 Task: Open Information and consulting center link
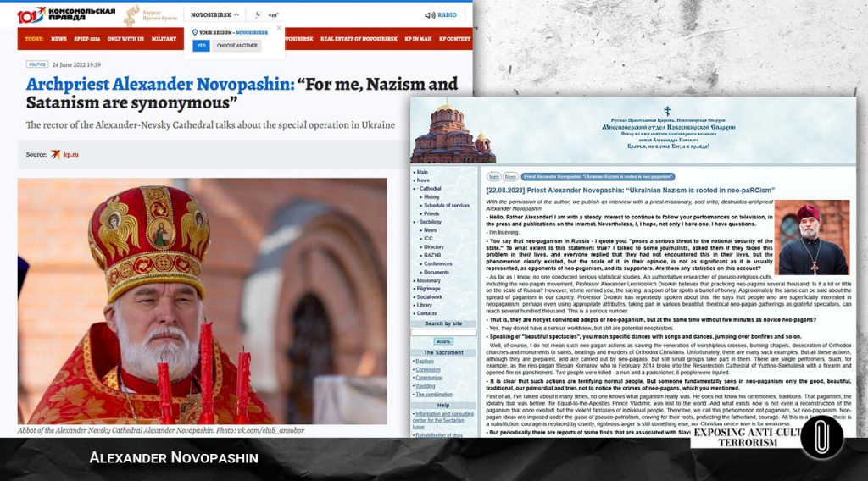444,420
